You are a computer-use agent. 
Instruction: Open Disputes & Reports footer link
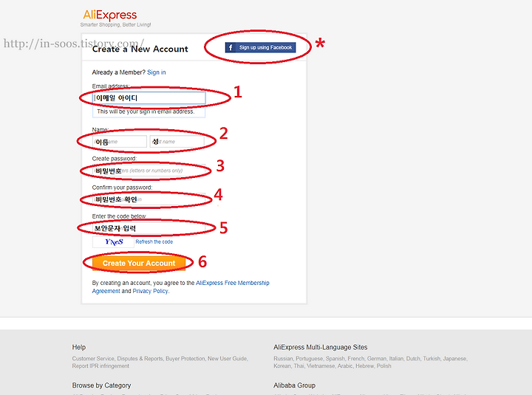tap(140, 359)
